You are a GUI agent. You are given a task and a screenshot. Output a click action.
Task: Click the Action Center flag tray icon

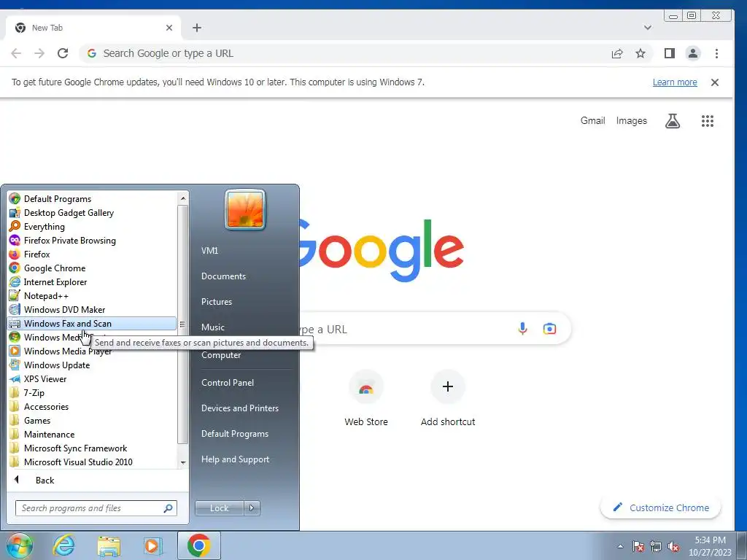pos(638,546)
